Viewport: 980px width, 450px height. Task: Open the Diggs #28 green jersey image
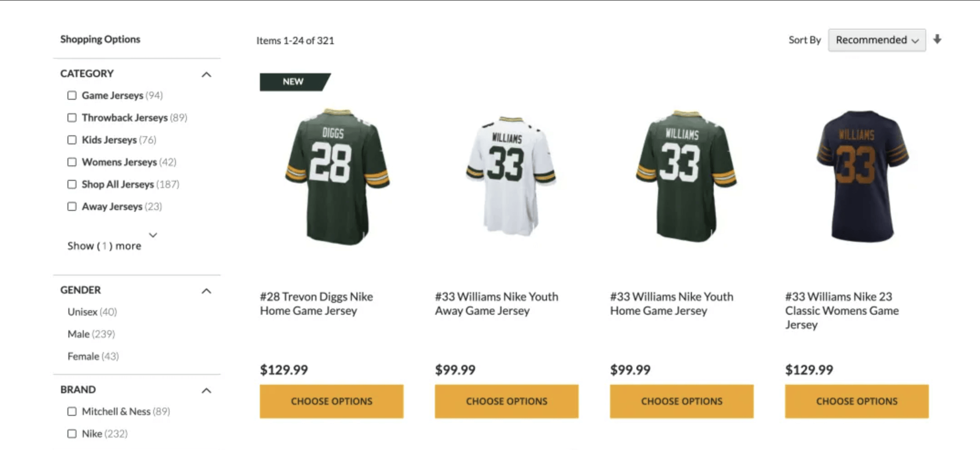click(337, 177)
